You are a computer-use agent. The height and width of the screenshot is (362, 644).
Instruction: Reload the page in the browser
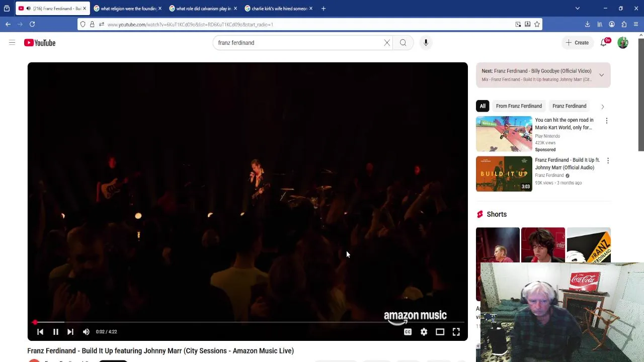pyautogui.click(x=32, y=24)
